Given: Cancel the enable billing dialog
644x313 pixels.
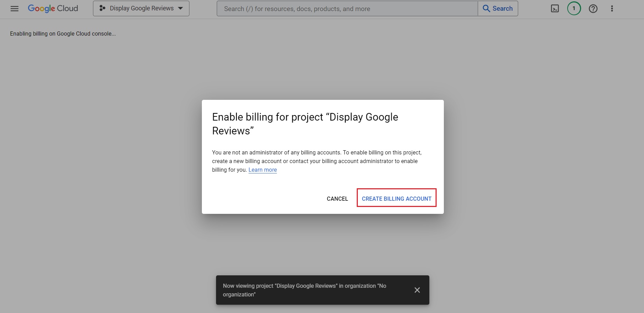Looking at the screenshot, I should coord(337,199).
